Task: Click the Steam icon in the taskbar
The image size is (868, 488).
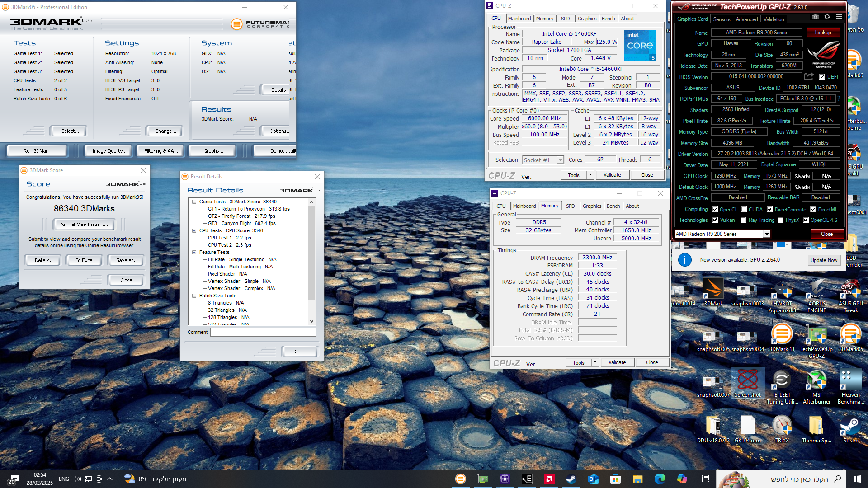Action: [571, 479]
